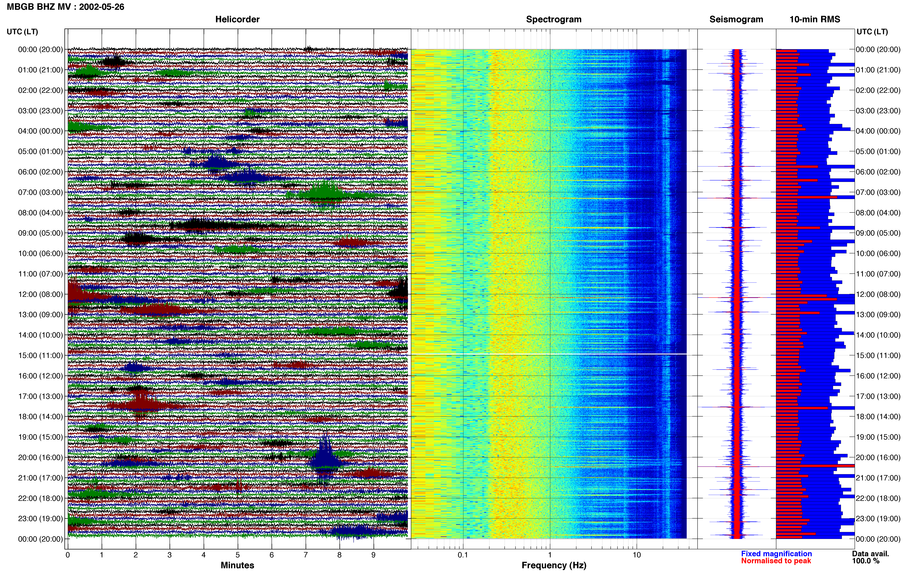Image resolution: width=924 pixels, height=578 pixels.
Task: Select the 'Spectrogram' panel heading
Action: 554,20
